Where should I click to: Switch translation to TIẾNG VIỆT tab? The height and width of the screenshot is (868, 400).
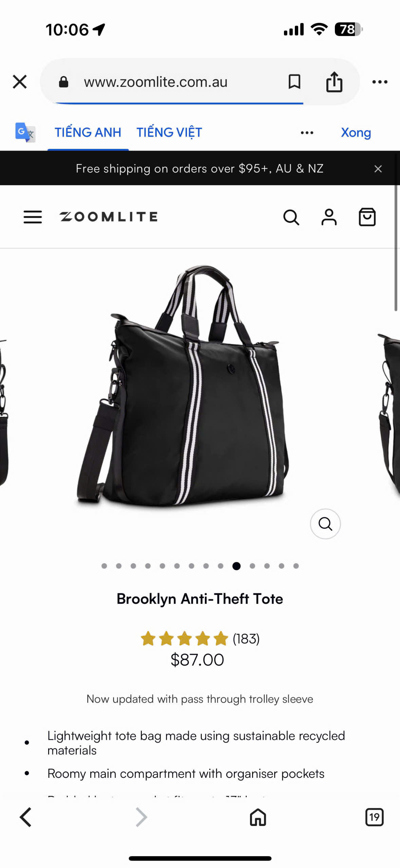[x=169, y=132]
